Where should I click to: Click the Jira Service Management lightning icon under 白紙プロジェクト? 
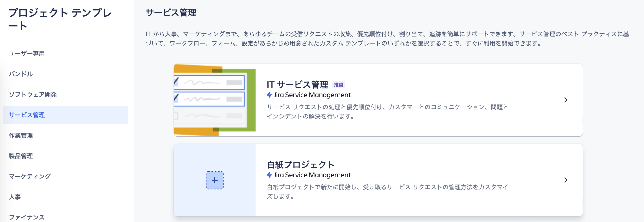tap(270, 175)
